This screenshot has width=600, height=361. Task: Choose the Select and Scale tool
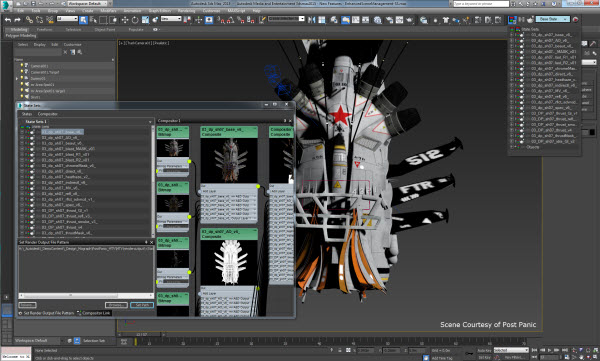click(x=145, y=20)
